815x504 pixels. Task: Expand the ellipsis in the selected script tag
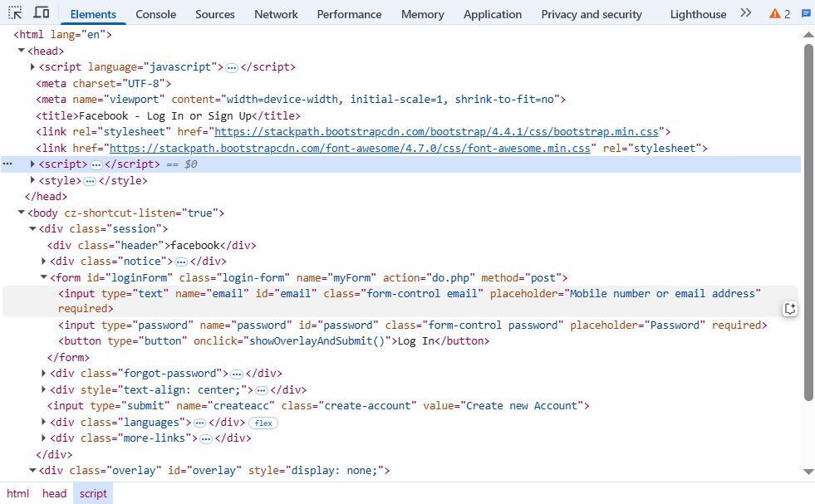[x=96, y=164]
